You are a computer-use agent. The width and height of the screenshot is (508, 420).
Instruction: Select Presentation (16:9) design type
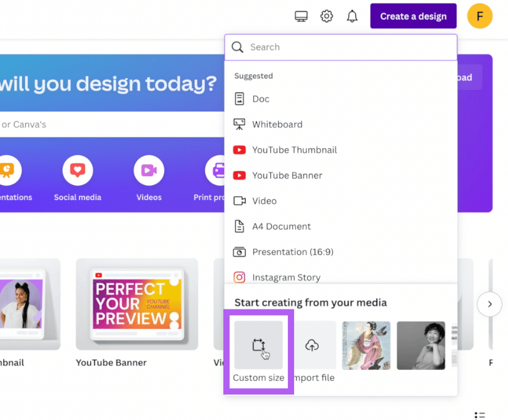coord(240,252)
